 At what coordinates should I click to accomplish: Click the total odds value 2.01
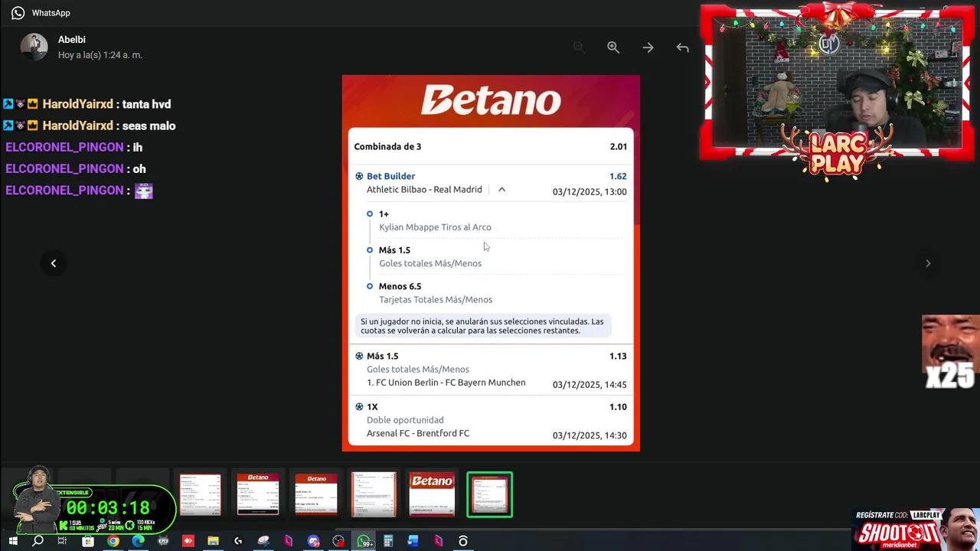click(618, 147)
